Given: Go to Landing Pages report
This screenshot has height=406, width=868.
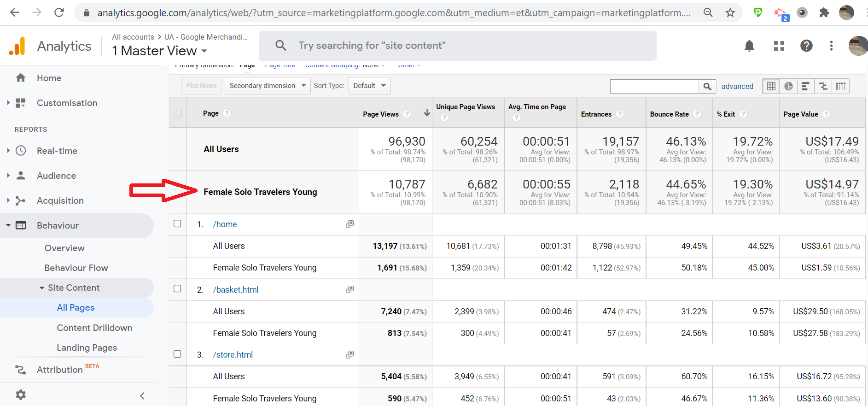Looking at the screenshot, I should pyautogui.click(x=87, y=347).
